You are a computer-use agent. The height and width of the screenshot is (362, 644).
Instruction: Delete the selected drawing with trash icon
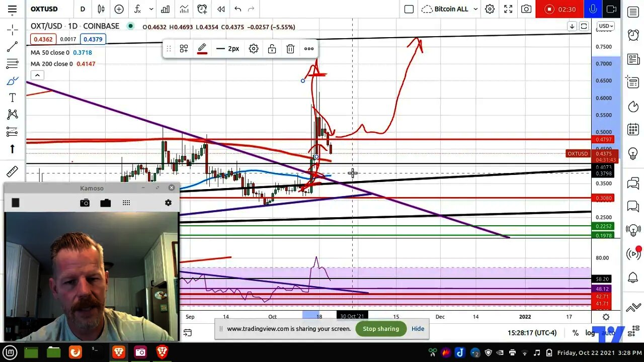(x=290, y=49)
